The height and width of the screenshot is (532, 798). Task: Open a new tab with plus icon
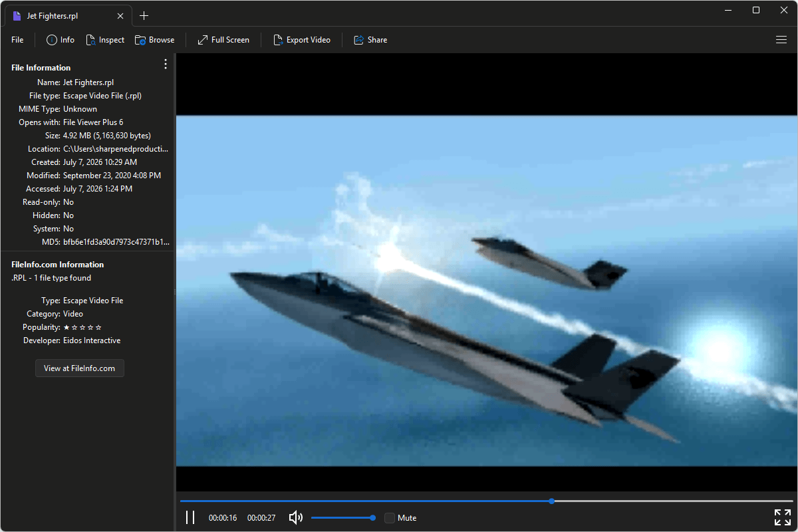(144, 15)
